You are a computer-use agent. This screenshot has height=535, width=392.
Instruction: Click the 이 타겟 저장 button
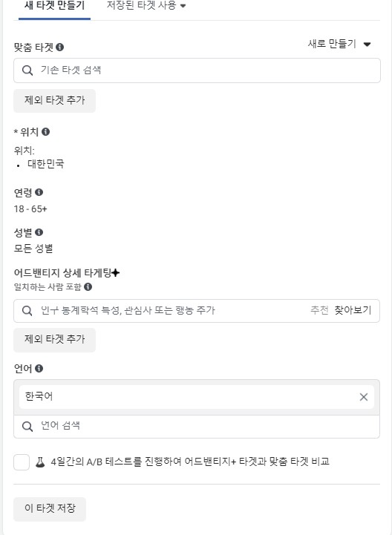click(x=50, y=508)
